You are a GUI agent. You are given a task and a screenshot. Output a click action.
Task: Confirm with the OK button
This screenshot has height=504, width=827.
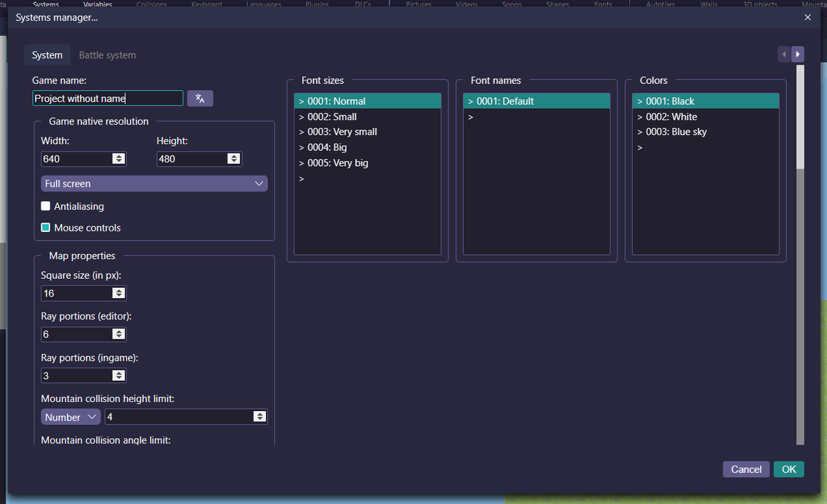tap(789, 469)
